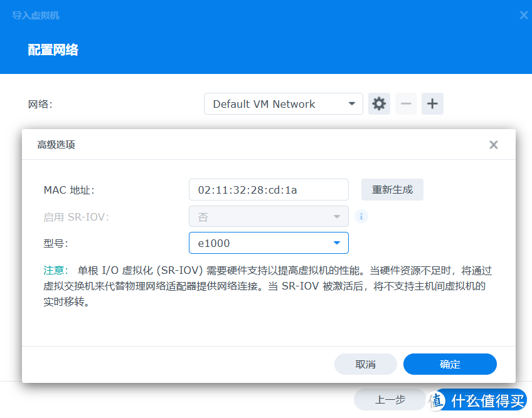532x418 pixels.
Task: View SR-IOV info via the i icon
Action: tap(361, 216)
